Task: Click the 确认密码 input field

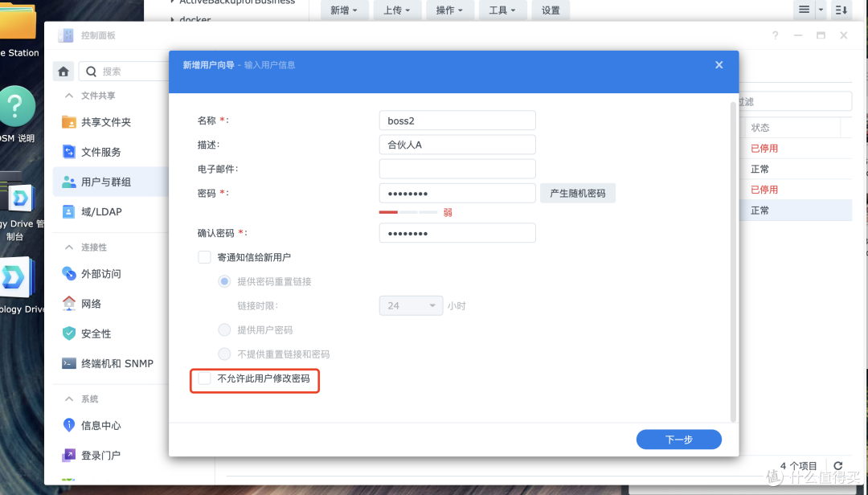Action: (457, 233)
